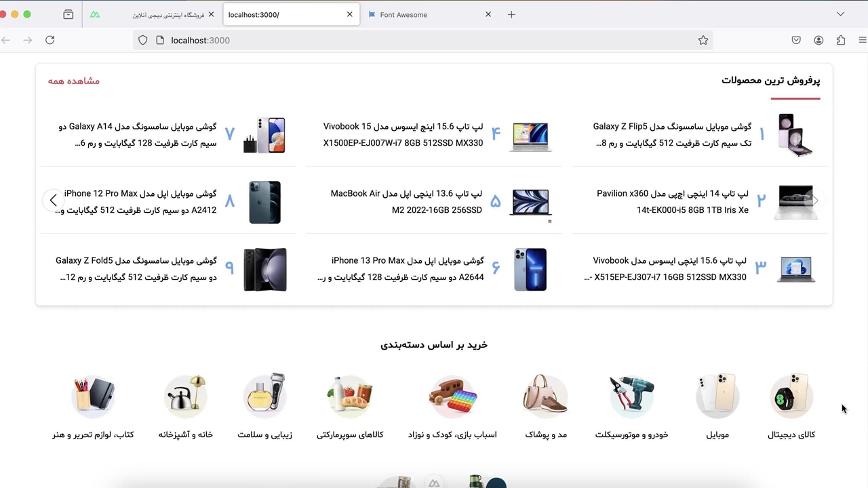Open the Mobile category icon
868x488 pixels.
tap(717, 396)
